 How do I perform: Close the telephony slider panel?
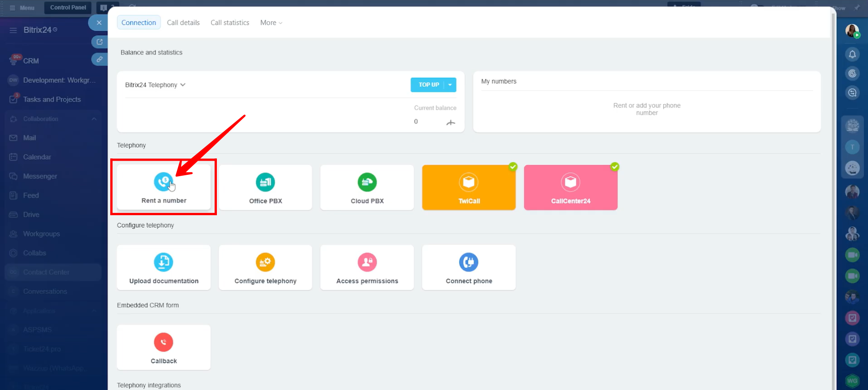(x=99, y=23)
